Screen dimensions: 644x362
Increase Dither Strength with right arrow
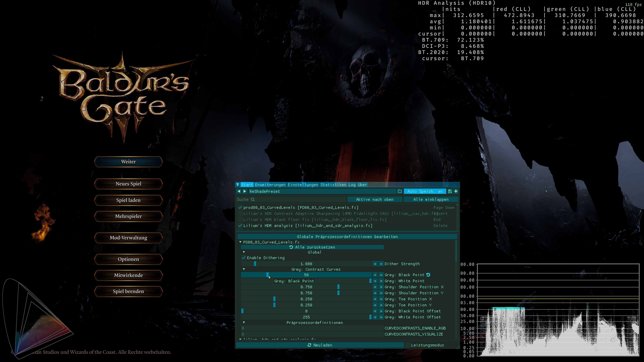(381, 264)
